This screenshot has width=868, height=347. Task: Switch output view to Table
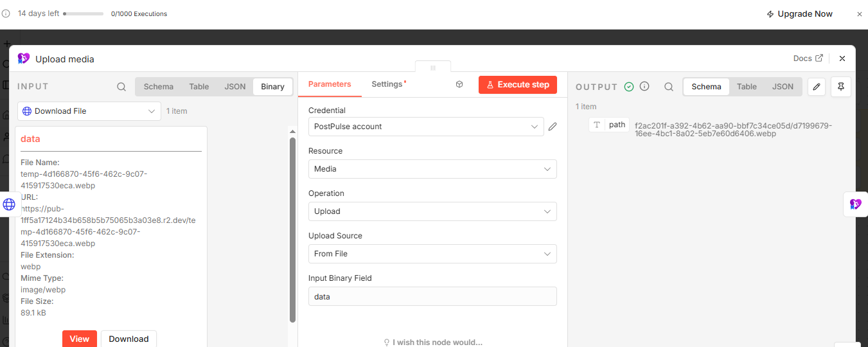747,87
